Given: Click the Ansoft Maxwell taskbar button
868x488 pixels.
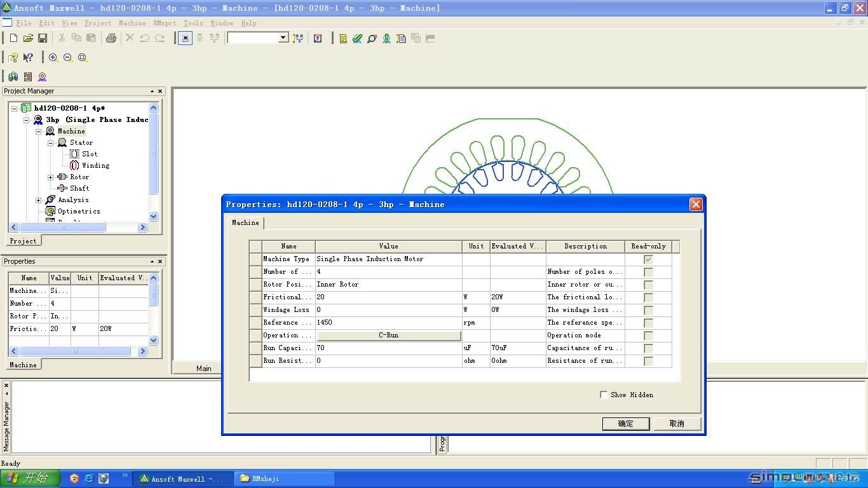Looking at the screenshot, I should click(x=183, y=478).
